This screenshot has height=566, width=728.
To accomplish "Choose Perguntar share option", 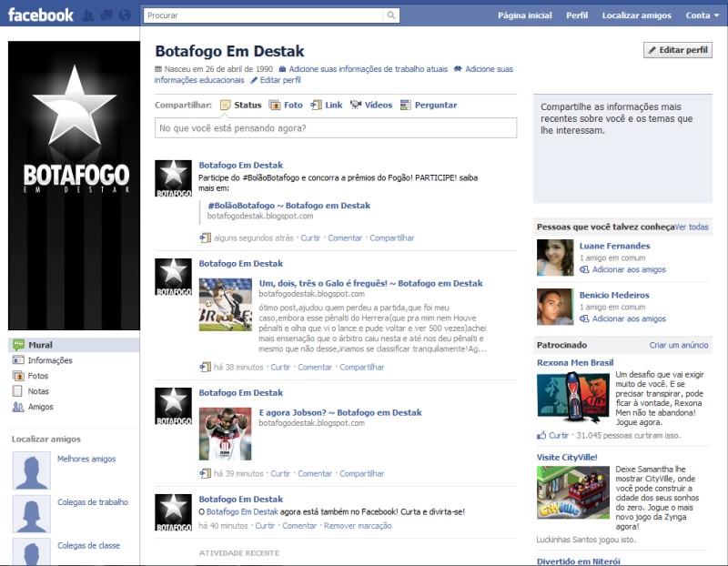I will 429,105.
